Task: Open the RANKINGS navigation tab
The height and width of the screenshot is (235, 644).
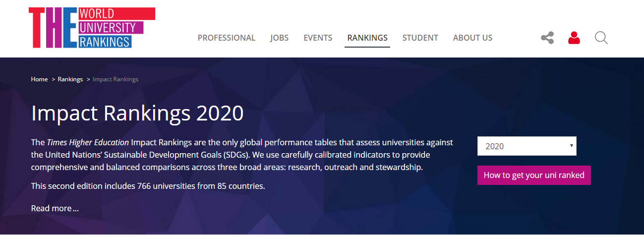Action: [x=367, y=38]
